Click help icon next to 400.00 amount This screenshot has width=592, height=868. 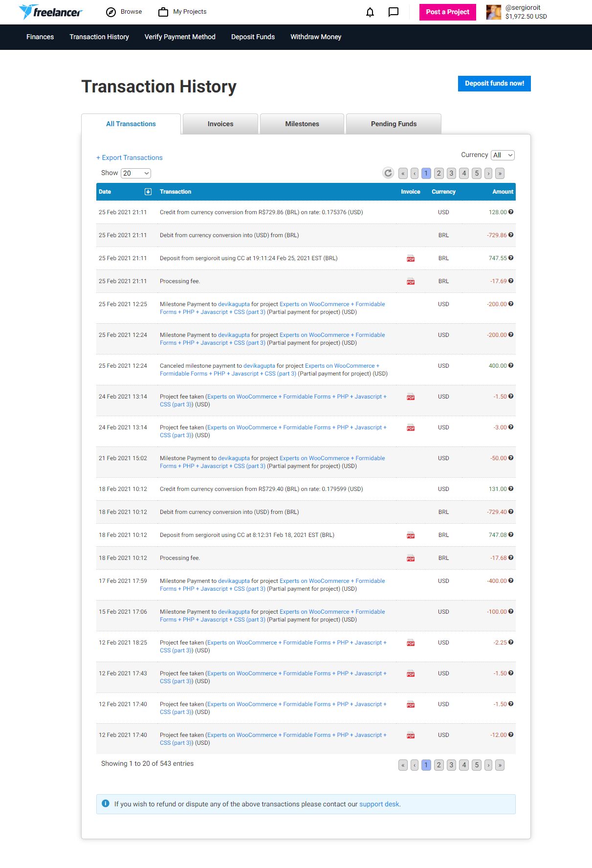tap(511, 365)
